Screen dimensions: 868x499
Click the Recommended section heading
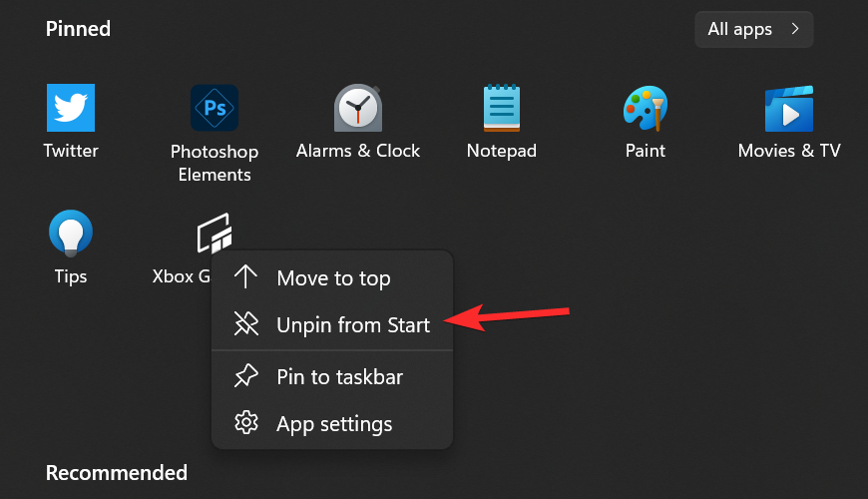(x=117, y=472)
